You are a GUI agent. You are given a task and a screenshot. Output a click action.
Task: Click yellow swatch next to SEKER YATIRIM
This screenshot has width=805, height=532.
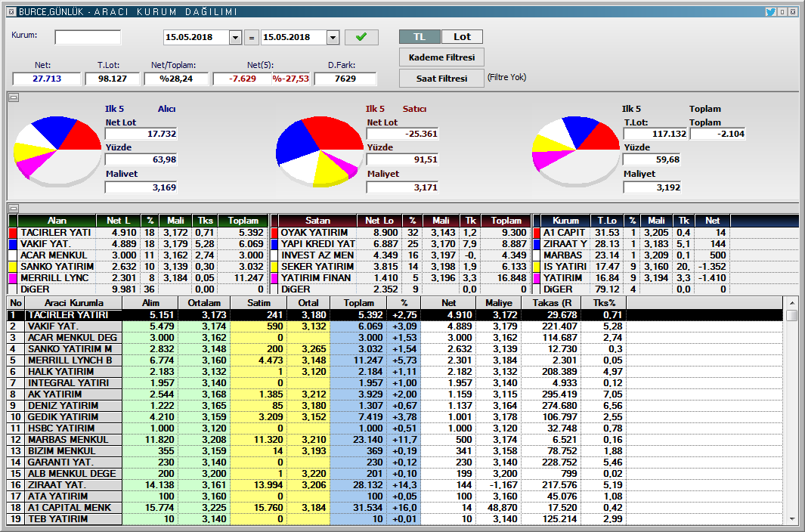click(274, 267)
